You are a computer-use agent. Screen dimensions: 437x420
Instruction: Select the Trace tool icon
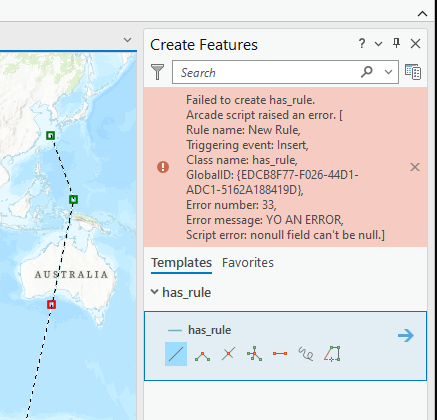pyautogui.click(x=332, y=354)
